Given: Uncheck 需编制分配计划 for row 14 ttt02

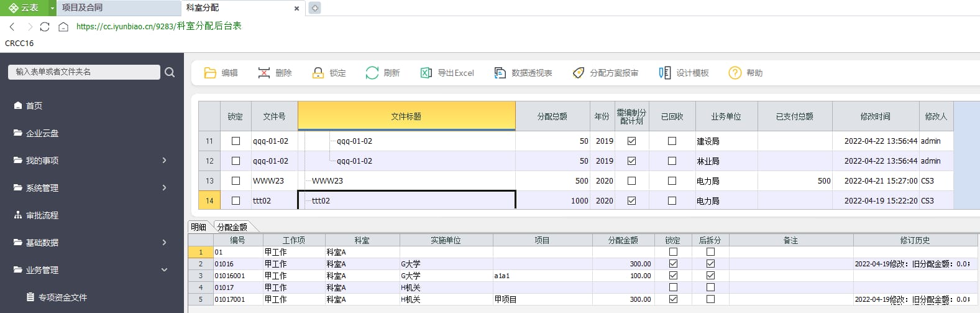Looking at the screenshot, I should 632,201.
